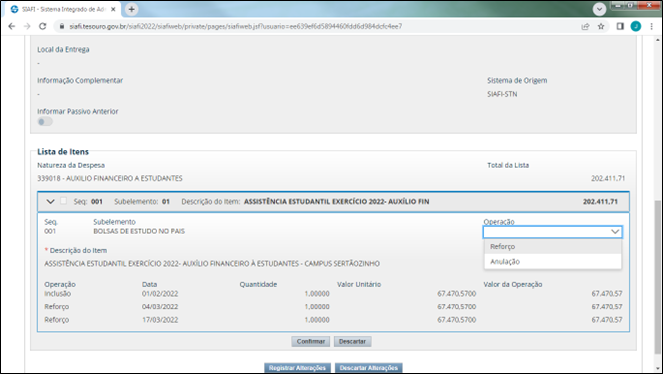Image resolution: width=663 pixels, height=374 pixels.
Task: Collapse item Seq 001 chevron
Action: (x=50, y=202)
